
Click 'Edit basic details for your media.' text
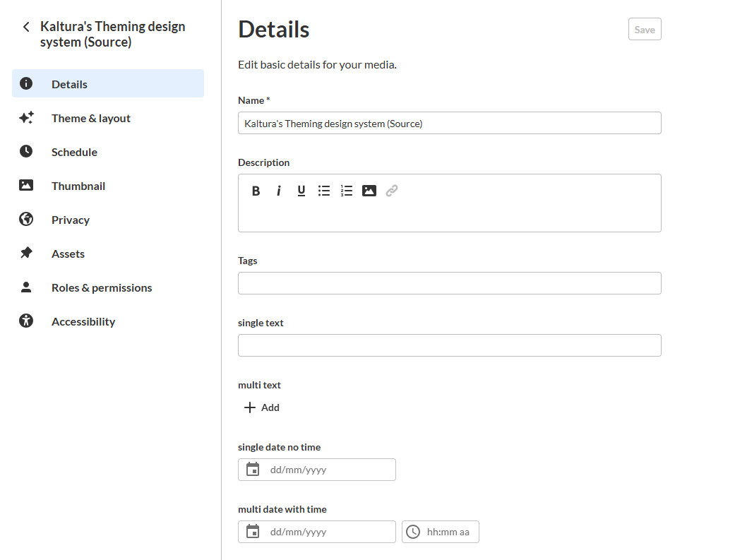pyautogui.click(x=317, y=65)
